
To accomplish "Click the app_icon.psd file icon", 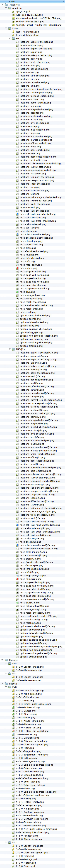I will pyautogui.click(x=14, y=11).
